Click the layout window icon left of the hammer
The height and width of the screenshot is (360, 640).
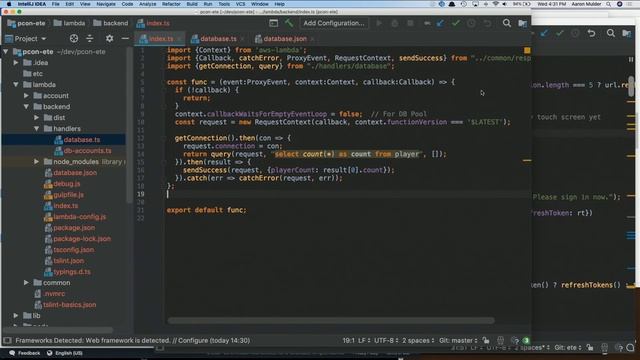[273, 23]
